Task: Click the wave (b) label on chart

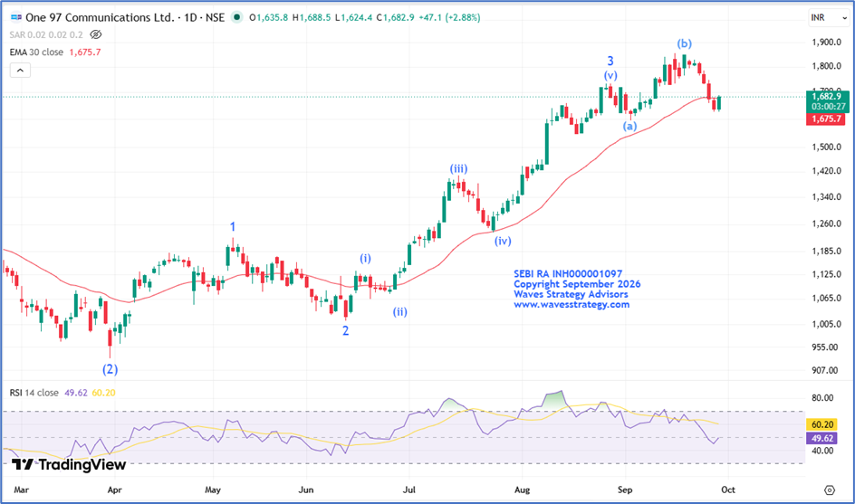Action: click(x=685, y=43)
